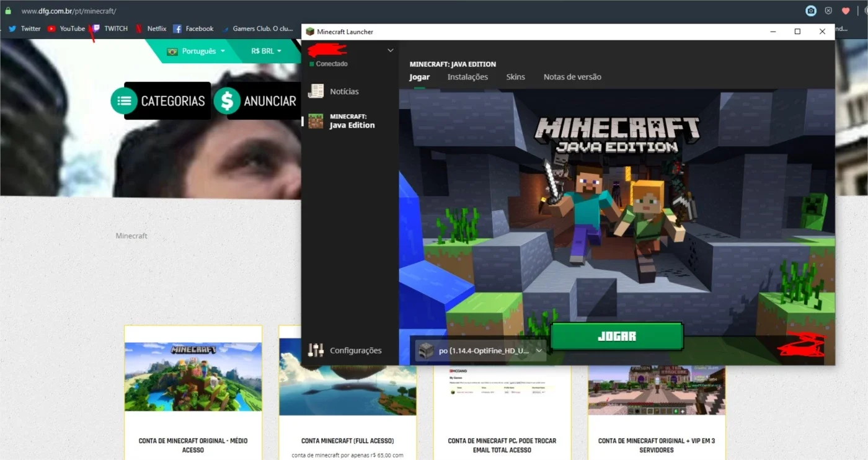Open the Gamers Club bookmark

coord(258,29)
